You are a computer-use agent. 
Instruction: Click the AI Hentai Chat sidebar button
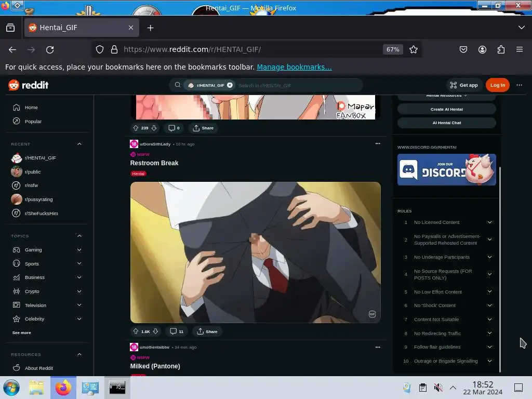click(x=446, y=123)
